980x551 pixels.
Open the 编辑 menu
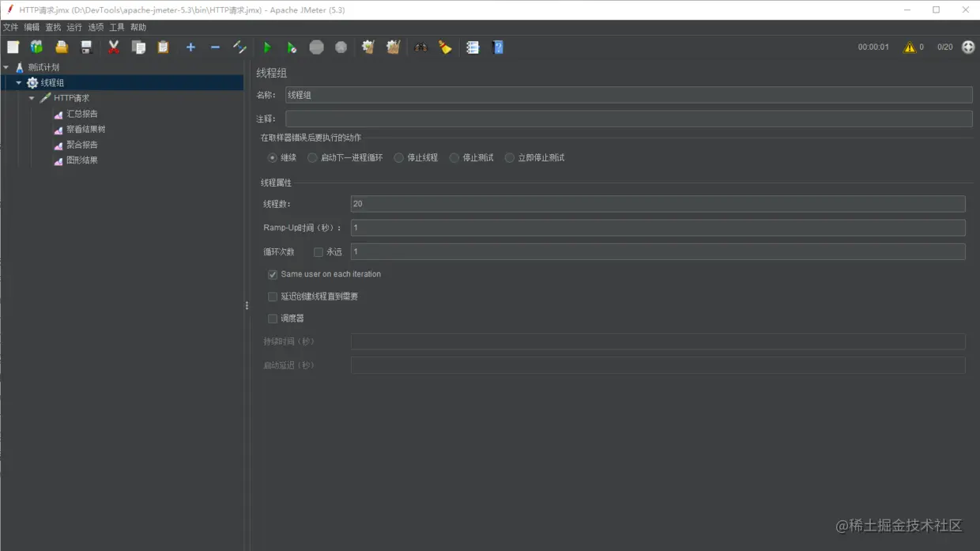(x=32, y=28)
